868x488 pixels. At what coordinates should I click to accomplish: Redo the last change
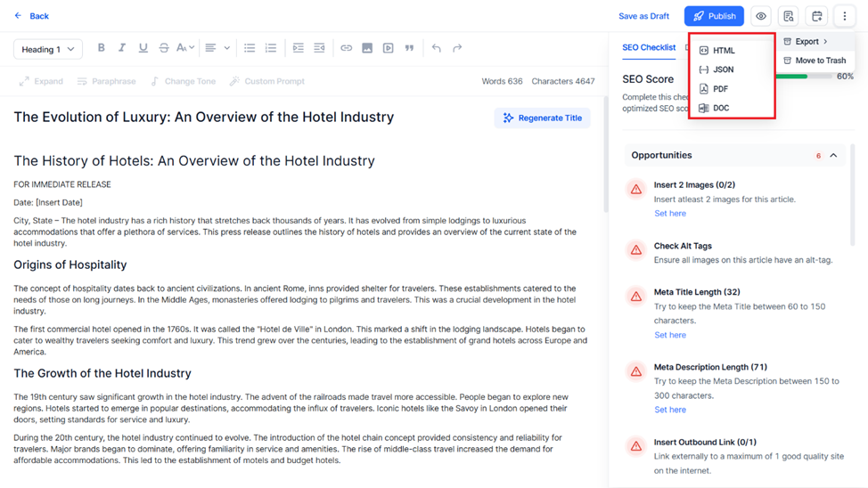pyautogui.click(x=457, y=48)
